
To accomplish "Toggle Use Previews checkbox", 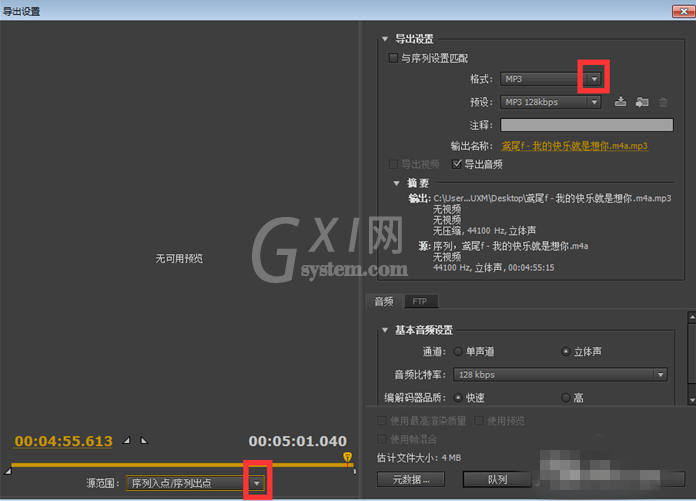I will pyautogui.click(x=478, y=421).
